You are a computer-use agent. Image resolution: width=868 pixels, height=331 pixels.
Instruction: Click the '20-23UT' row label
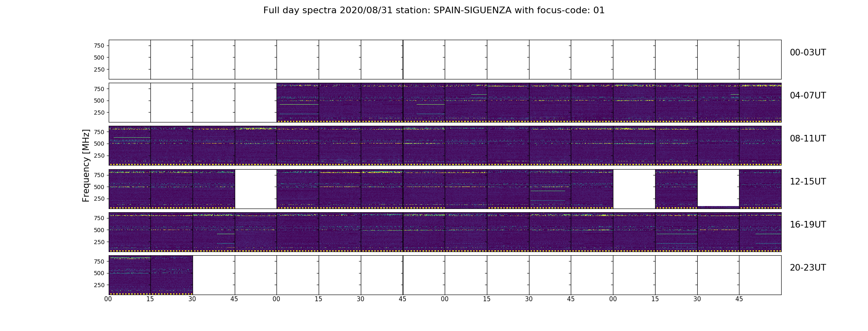(x=808, y=268)
